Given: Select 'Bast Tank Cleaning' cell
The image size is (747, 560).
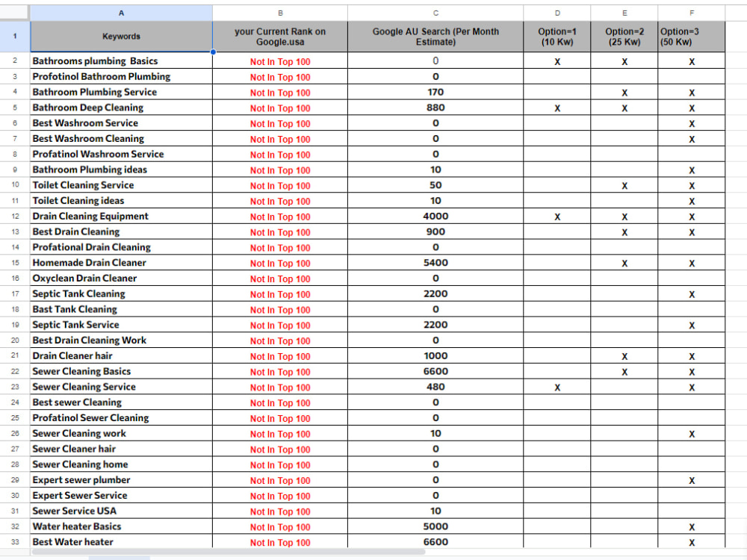Looking at the screenshot, I should [122, 310].
